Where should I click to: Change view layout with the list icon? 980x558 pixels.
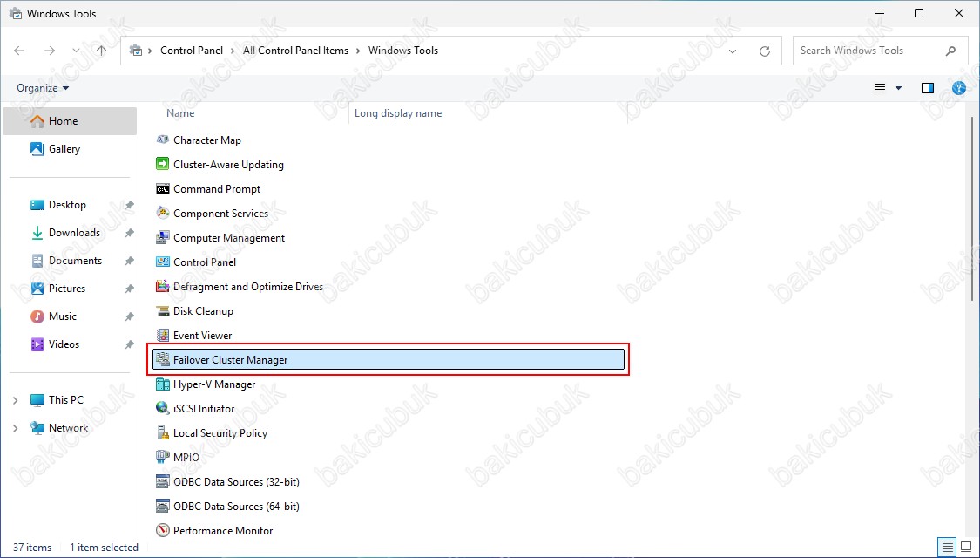pos(879,88)
